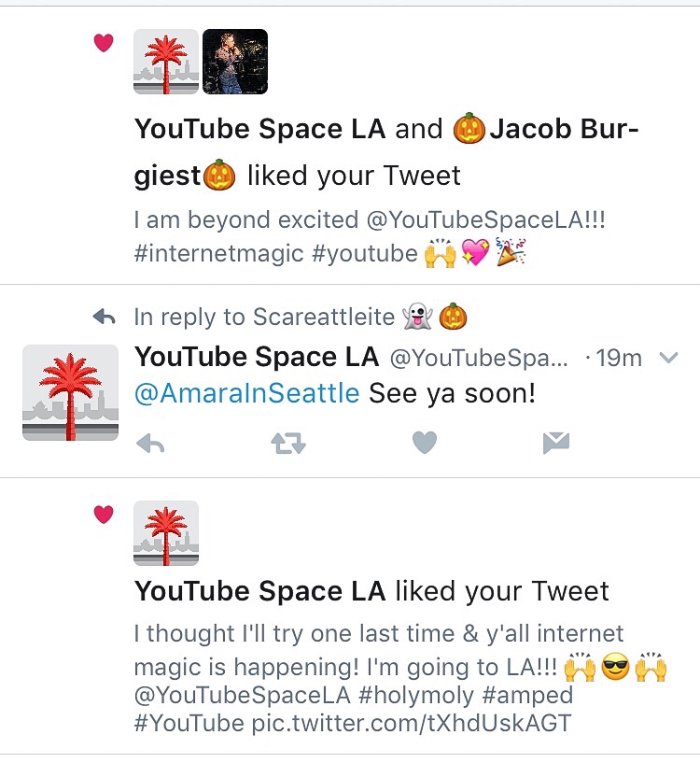Click the red heart on first like notification

point(104,43)
